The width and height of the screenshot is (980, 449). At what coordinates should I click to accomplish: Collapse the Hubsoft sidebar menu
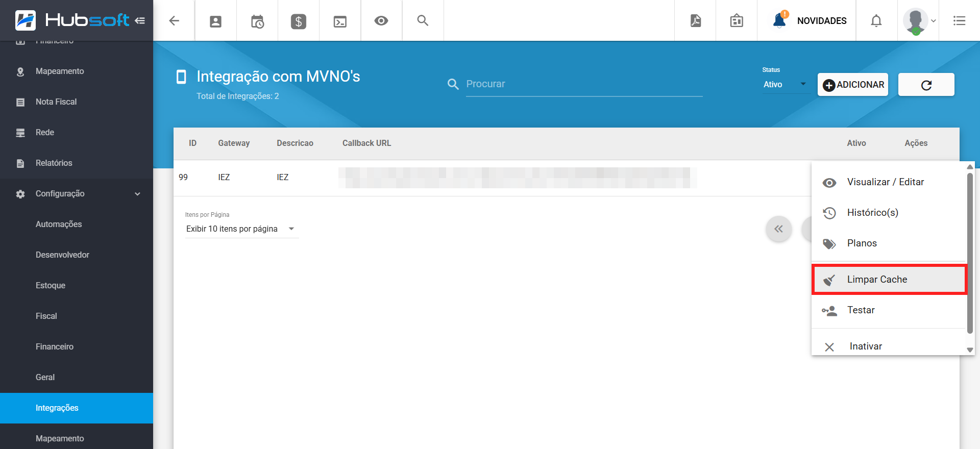[140, 20]
